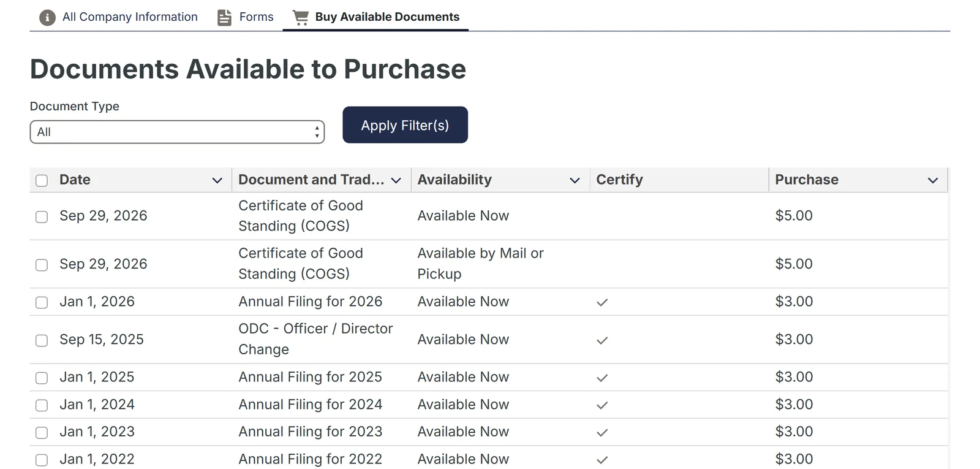Toggle the select-all checkbox in header
Image resolution: width=980 pixels, height=469 pixels.
(x=42, y=180)
